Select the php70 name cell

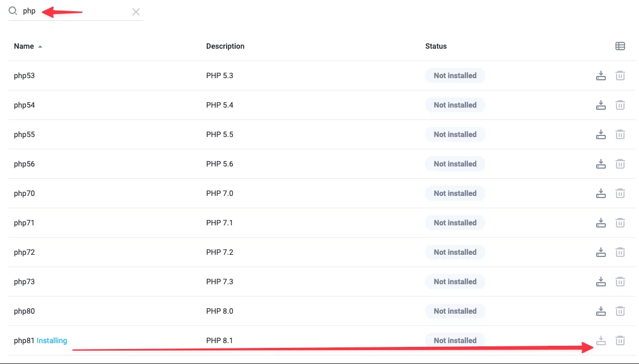tap(25, 193)
